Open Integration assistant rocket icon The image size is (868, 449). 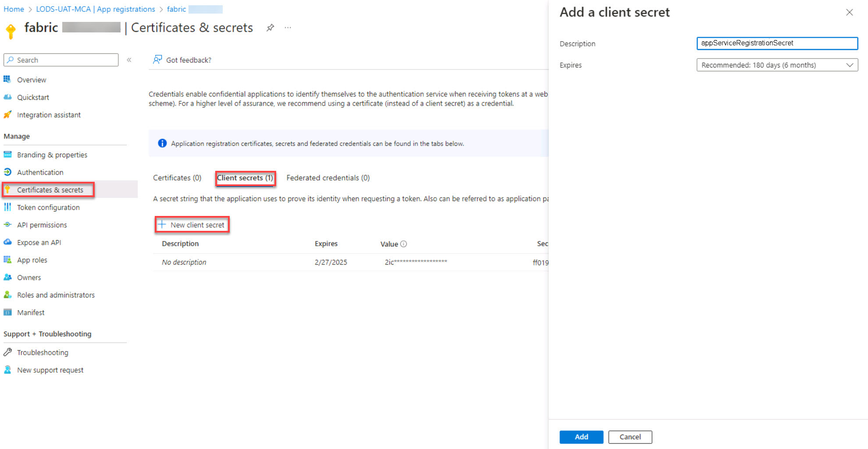8,115
